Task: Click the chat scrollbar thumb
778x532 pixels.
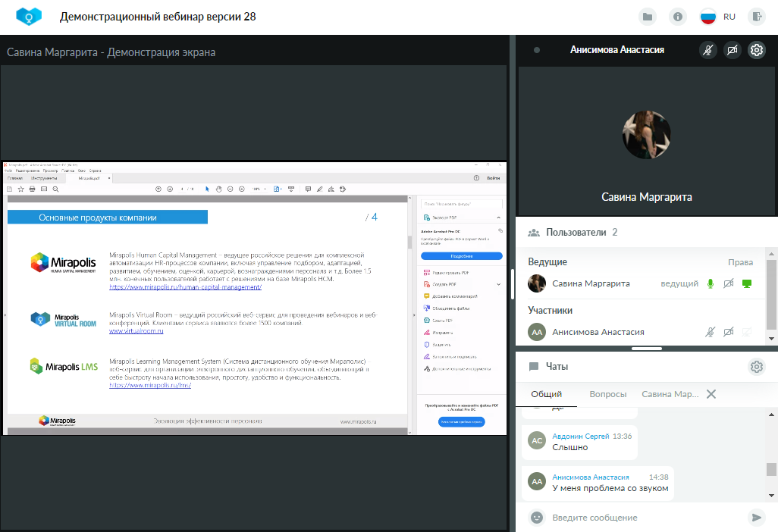Action: coord(771,469)
